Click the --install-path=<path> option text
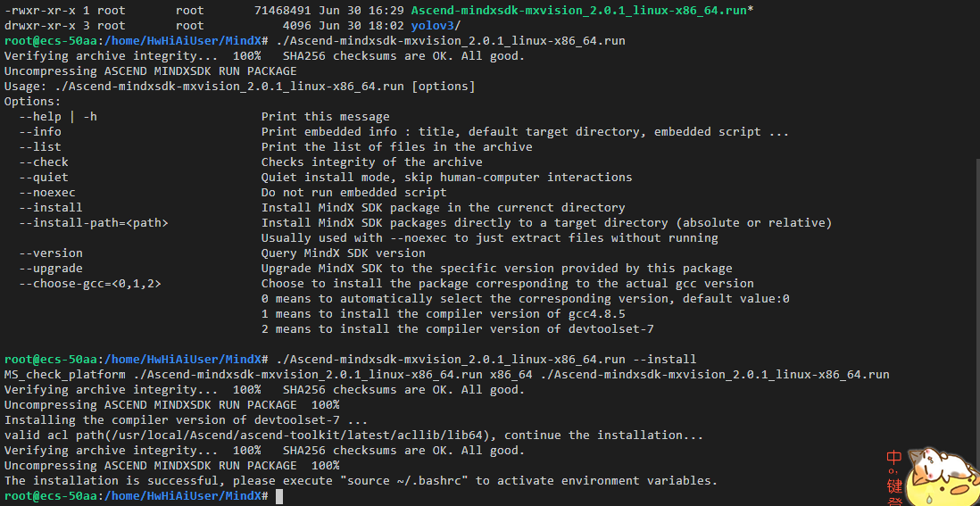 tap(93, 222)
